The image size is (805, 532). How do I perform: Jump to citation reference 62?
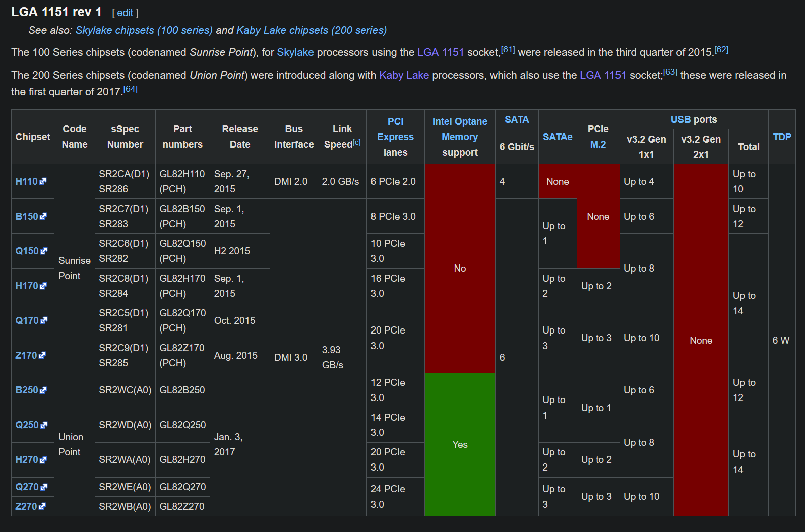click(x=721, y=50)
